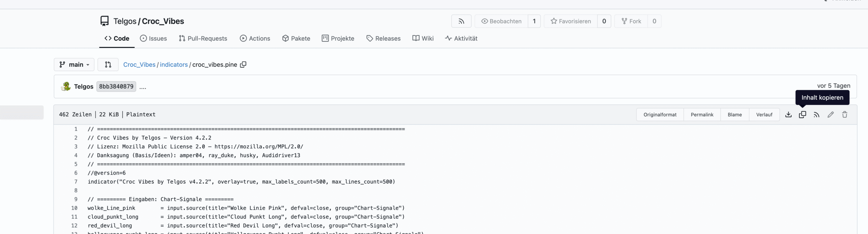Screen dimensions: 868x234
Task: Open the Pull-Requests tab
Action: 203,39
